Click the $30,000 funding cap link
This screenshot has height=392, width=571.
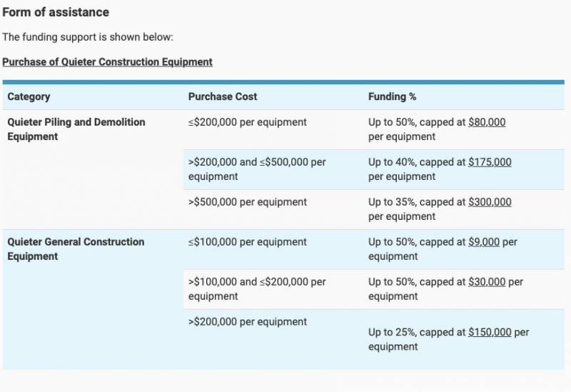487,282
